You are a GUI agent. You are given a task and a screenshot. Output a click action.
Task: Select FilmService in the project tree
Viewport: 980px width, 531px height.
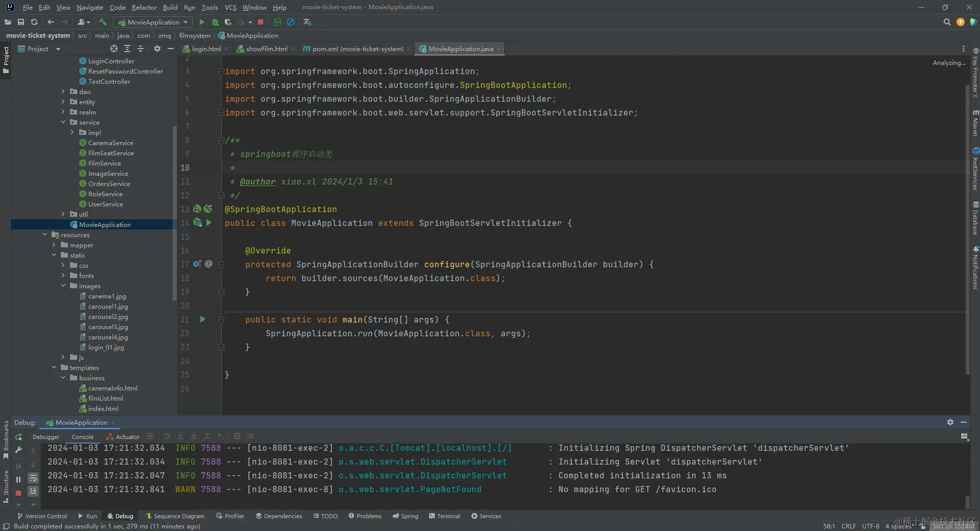104,163
